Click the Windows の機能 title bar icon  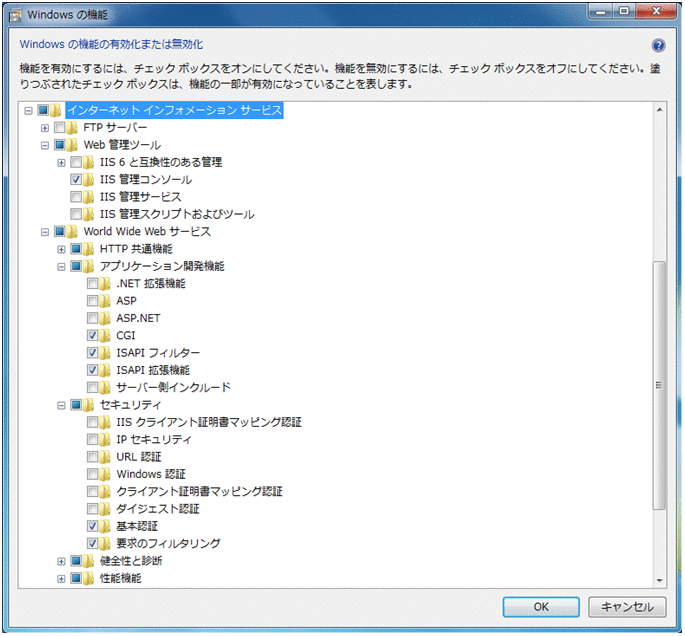click(x=15, y=16)
